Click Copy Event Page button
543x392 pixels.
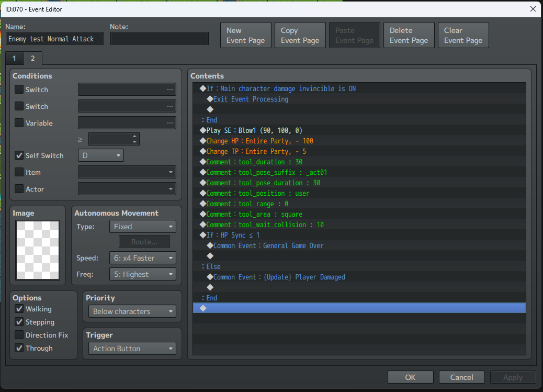coord(300,36)
